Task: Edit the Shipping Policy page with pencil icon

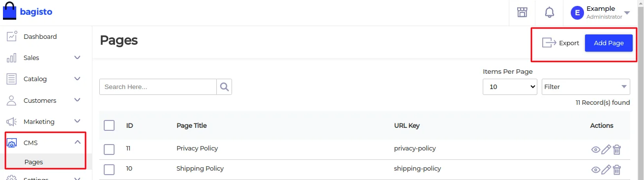Action: 606,170
